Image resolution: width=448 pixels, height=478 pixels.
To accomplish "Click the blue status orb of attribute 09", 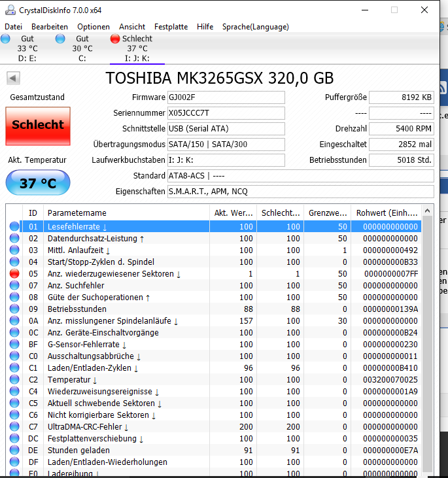I will point(14,309).
